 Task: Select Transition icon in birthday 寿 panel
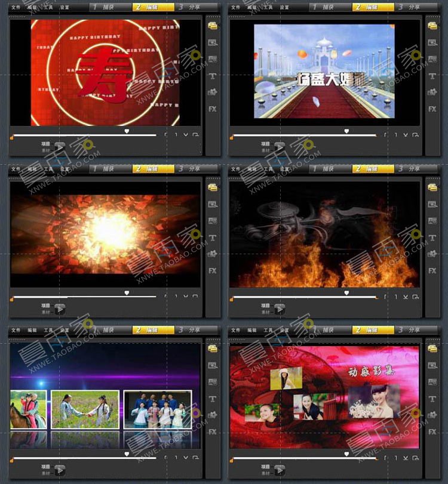[213, 59]
